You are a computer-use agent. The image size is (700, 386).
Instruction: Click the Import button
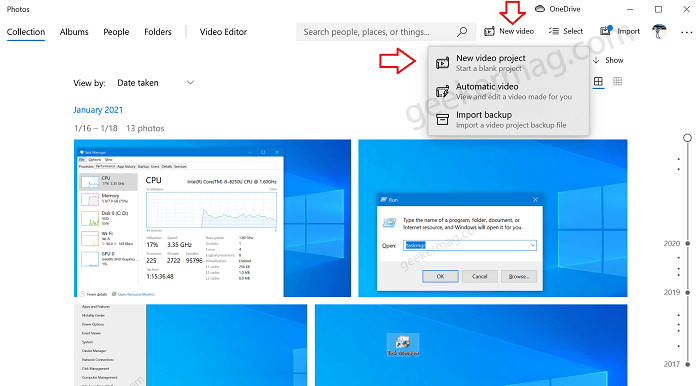pyautogui.click(x=620, y=31)
